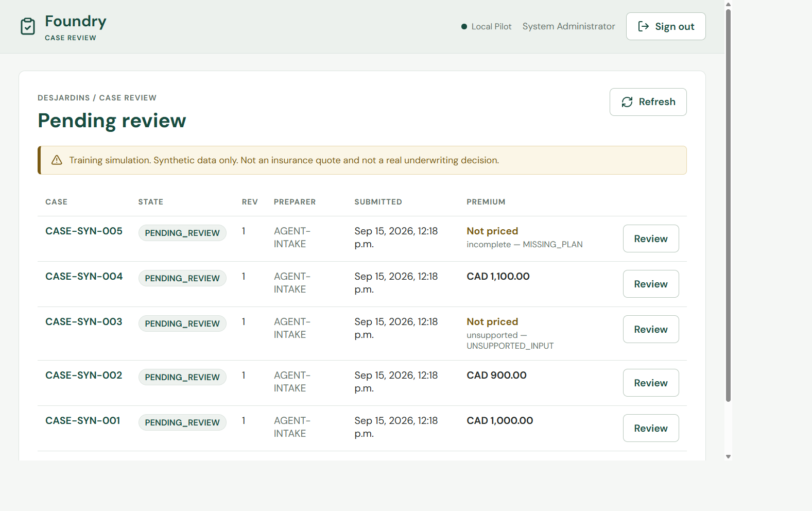Viewport: 812px width, 511px height.
Task: Select the CASE-SYN-005 case identifier
Action: pos(84,231)
